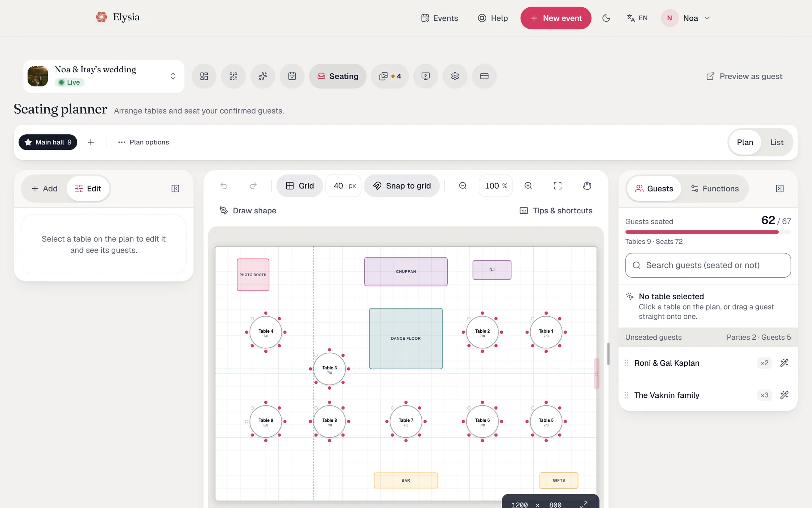The image size is (812, 508).
Task: Open Preview as guest link
Action: point(745,76)
